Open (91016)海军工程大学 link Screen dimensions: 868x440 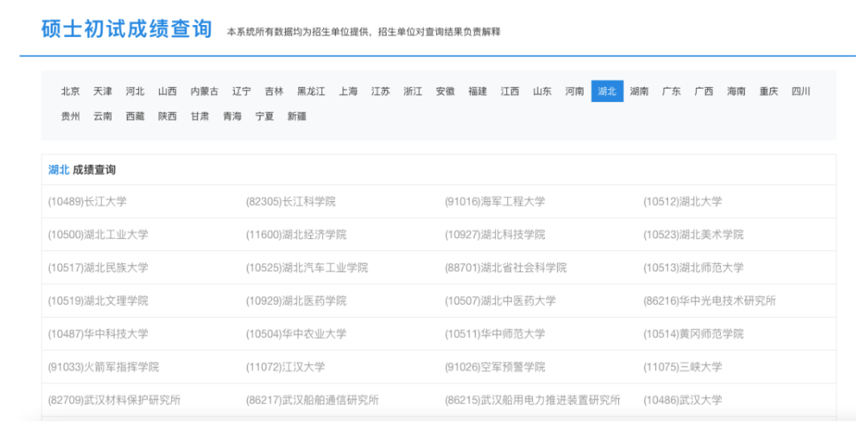click(x=495, y=202)
